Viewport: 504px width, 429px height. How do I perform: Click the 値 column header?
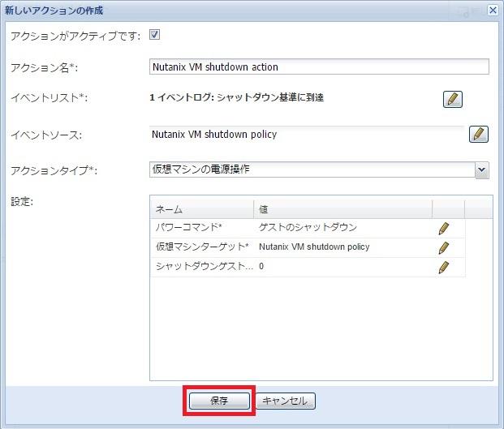click(x=342, y=209)
